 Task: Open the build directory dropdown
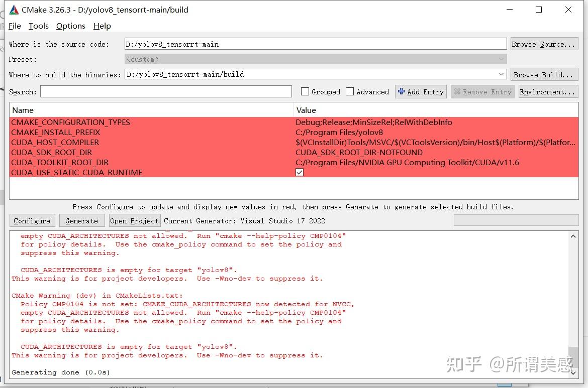[501, 74]
